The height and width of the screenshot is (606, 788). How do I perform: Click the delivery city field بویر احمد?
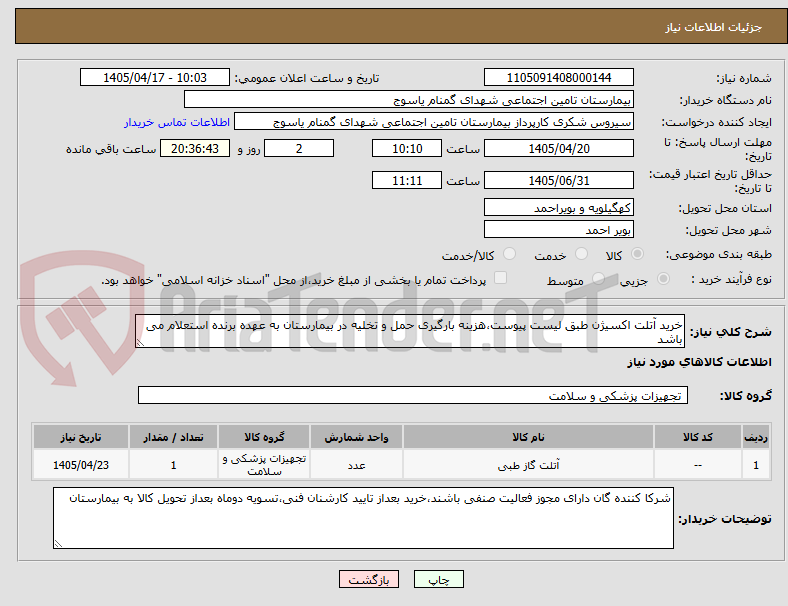[558, 229]
